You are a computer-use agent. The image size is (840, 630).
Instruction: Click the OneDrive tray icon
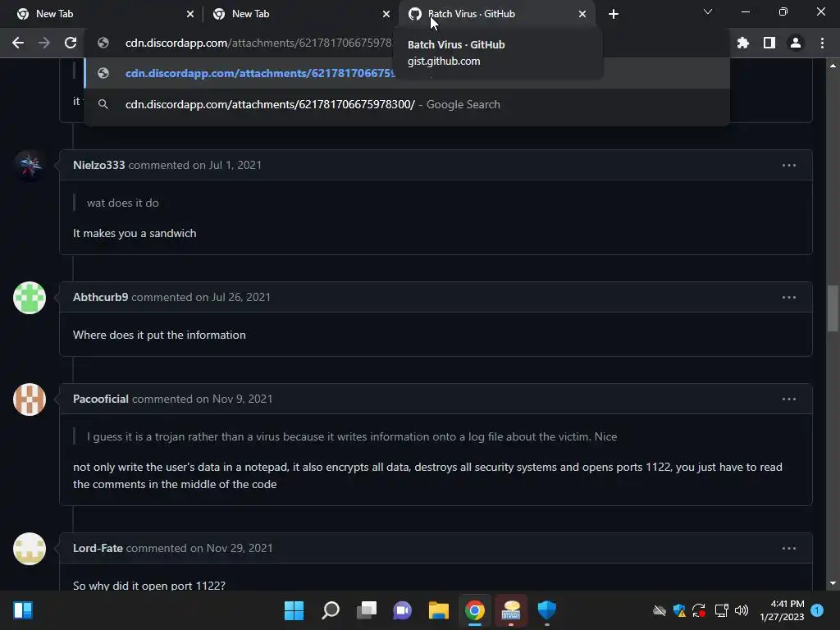(x=660, y=610)
